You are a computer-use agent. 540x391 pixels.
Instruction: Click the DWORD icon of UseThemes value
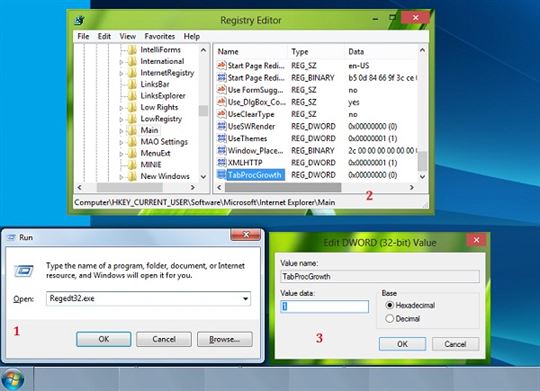point(221,138)
